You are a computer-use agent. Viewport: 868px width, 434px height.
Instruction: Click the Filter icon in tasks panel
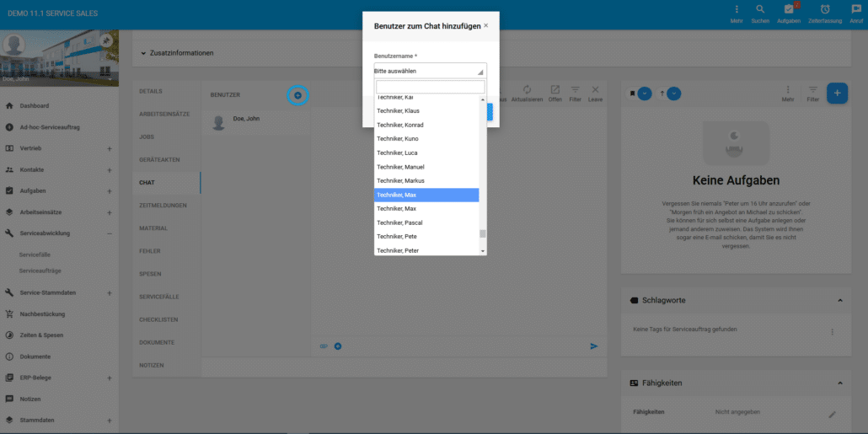(812, 89)
